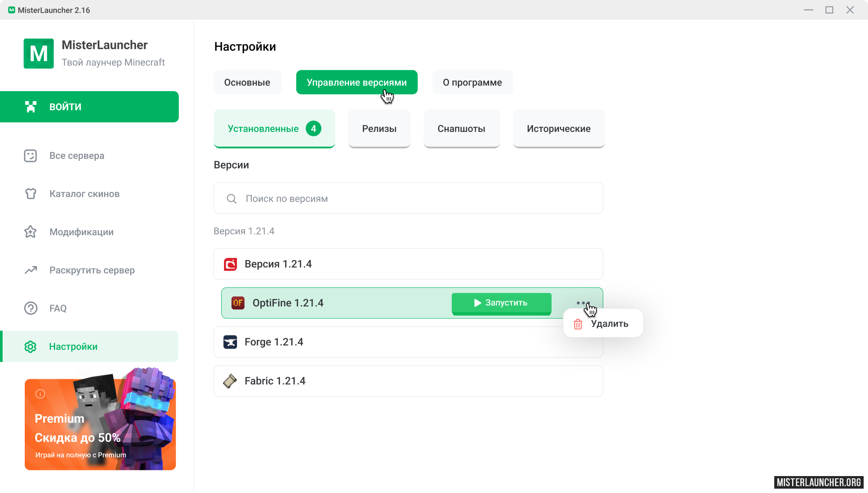Screen dimensions: 868x493
Task: Maximize the MisterLauncher window
Action: click(829, 10)
